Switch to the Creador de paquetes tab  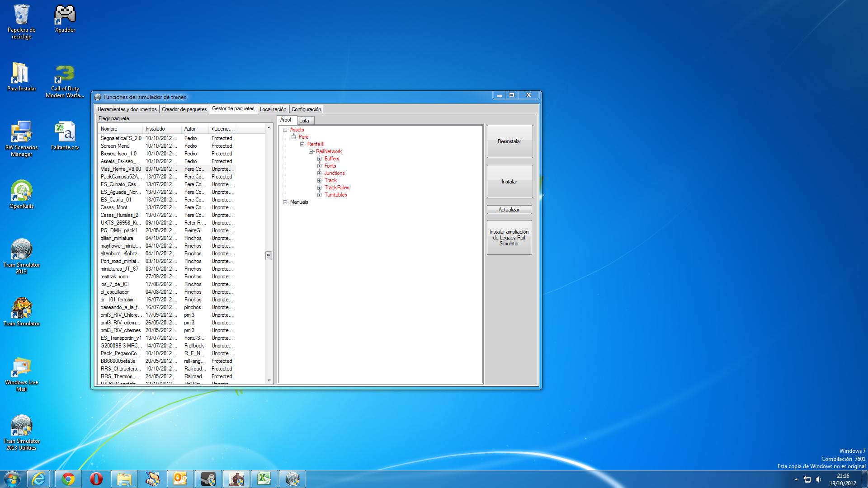click(184, 109)
